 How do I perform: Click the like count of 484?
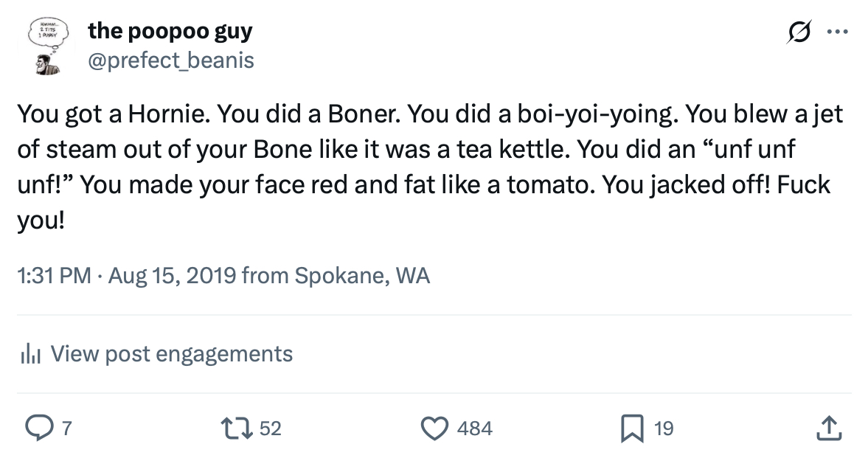coord(474,429)
